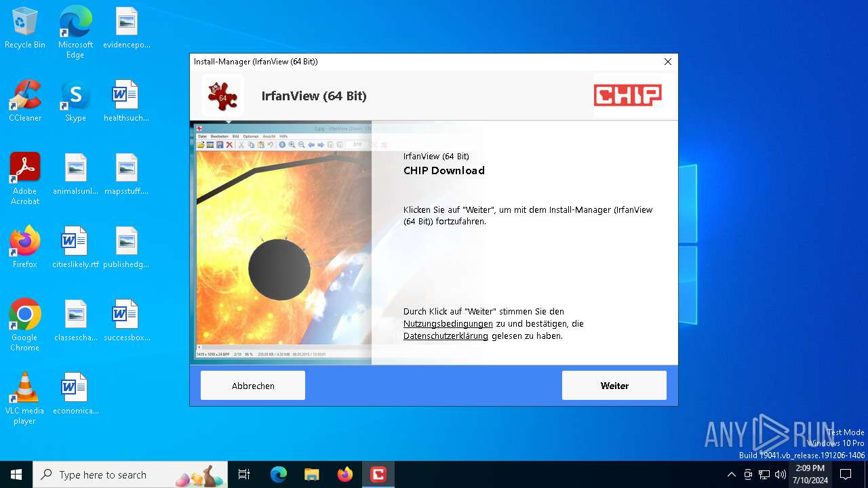Click the volume speaker icon
This screenshot has height=488, width=868.
781,474
